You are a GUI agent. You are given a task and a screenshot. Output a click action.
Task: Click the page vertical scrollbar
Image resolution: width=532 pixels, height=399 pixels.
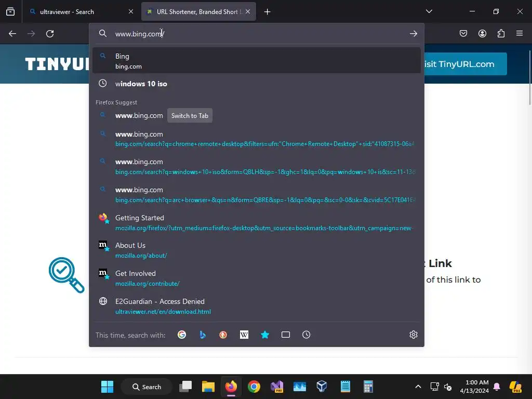pos(529,77)
